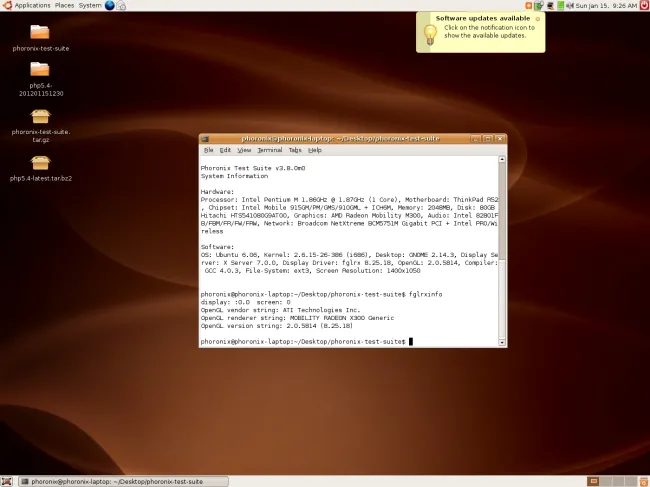Click the 'Software:' heading in terminal
This screenshot has width=650, height=487.
[217, 247]
